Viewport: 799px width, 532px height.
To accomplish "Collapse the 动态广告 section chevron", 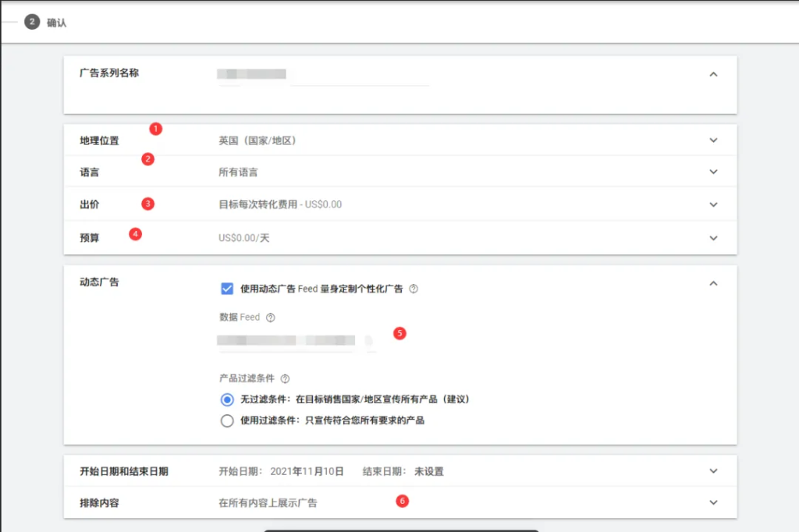I will point(713,283).
